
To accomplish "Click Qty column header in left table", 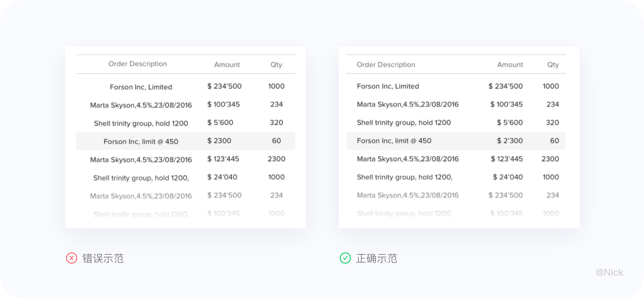I will (x=276, y=65).
